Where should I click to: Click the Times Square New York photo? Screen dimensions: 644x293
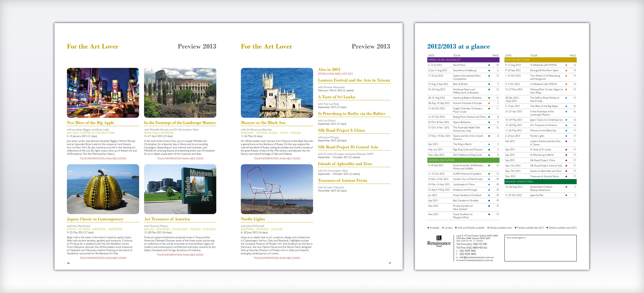coord(103,93)
